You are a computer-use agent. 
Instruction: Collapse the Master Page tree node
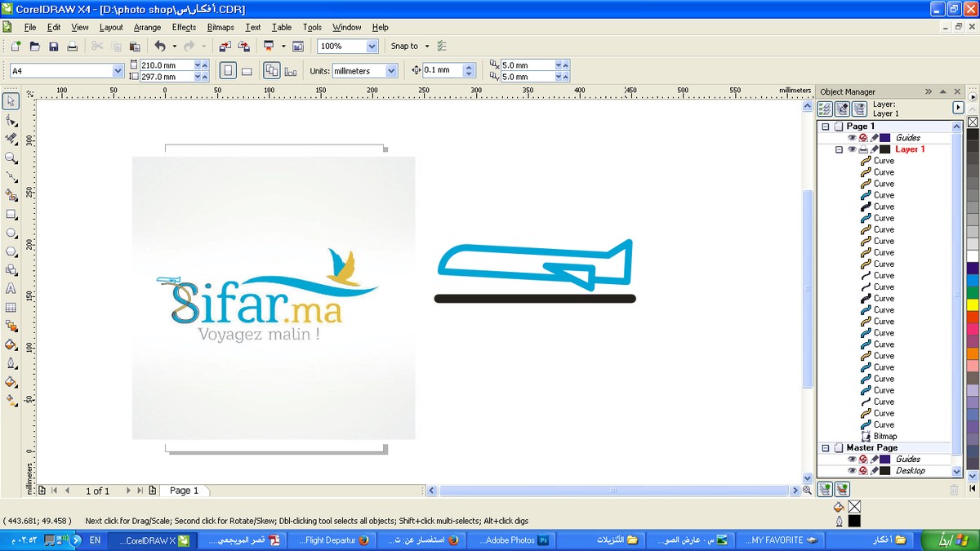(x=826, y=448)
